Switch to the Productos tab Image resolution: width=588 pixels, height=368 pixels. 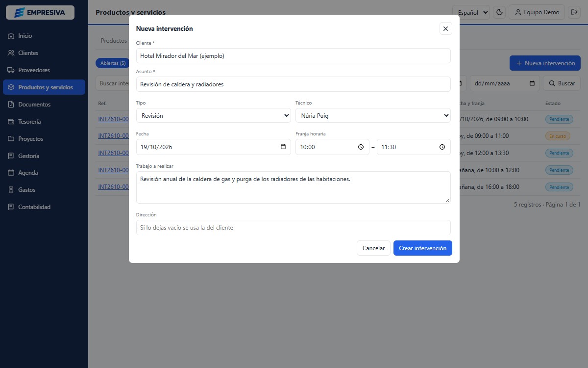click(x=114, y=41)
